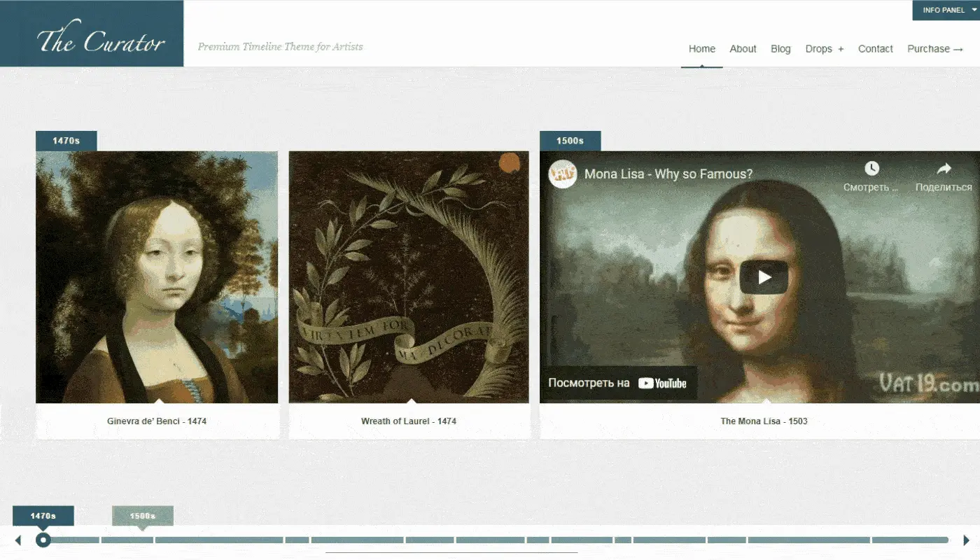
Task: Navigate to the Home menu item
Action: click(x=701, y=48)
